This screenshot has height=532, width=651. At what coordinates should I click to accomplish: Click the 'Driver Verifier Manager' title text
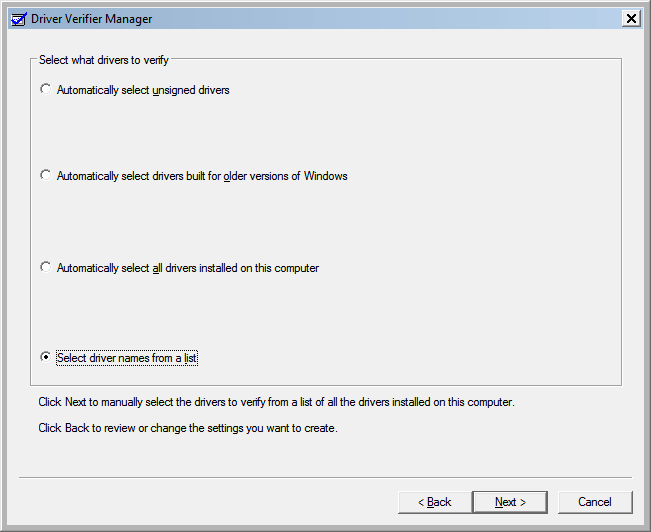click(x=92, y=19)
